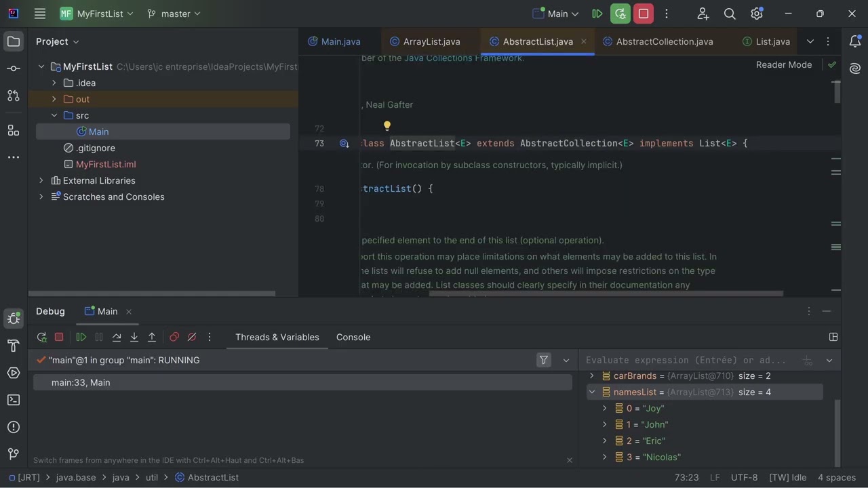868x488 pixels.
Task: Rerun the Main debug session
Action: [x=41, y=337]
